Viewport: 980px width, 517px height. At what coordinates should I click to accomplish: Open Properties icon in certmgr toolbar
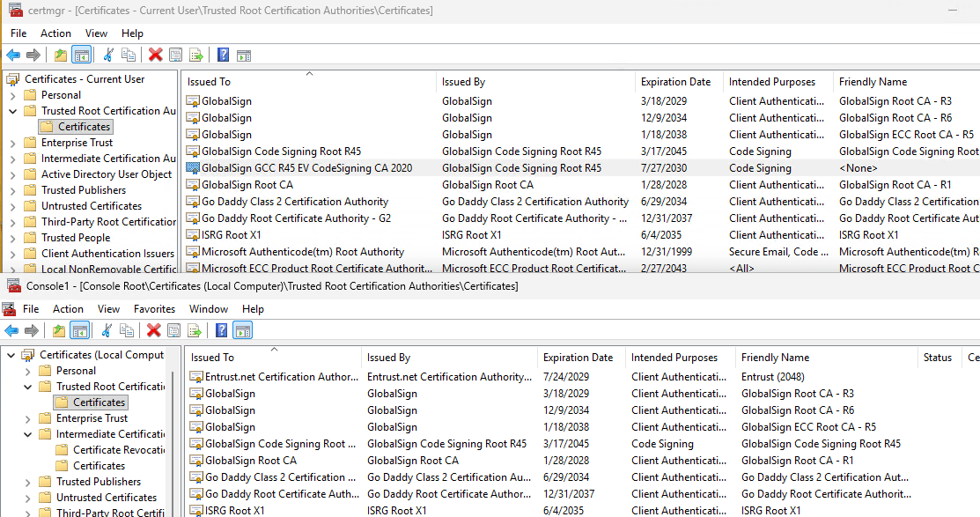[x=175, y=55]
